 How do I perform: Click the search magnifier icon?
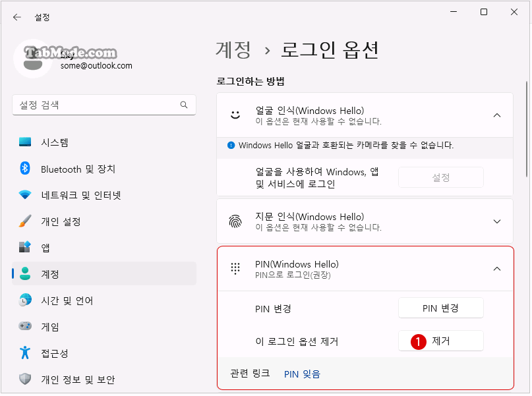pos(184,105)
